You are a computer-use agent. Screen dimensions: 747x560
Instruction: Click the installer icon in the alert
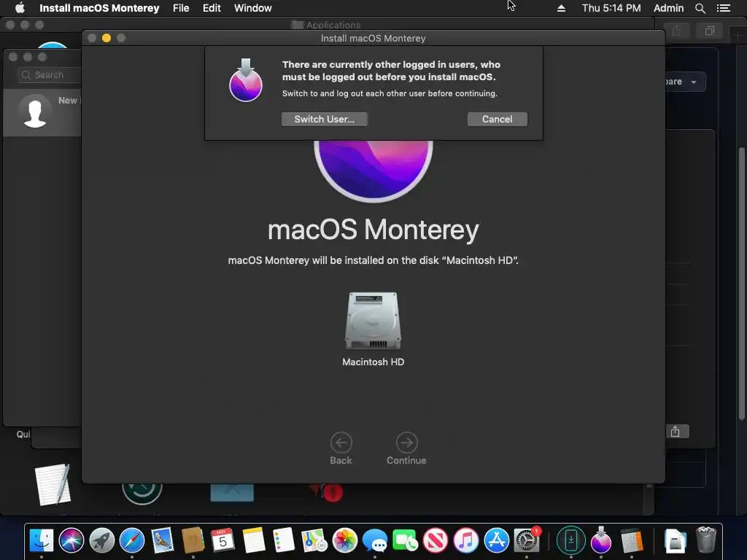[x=246, y=80]
